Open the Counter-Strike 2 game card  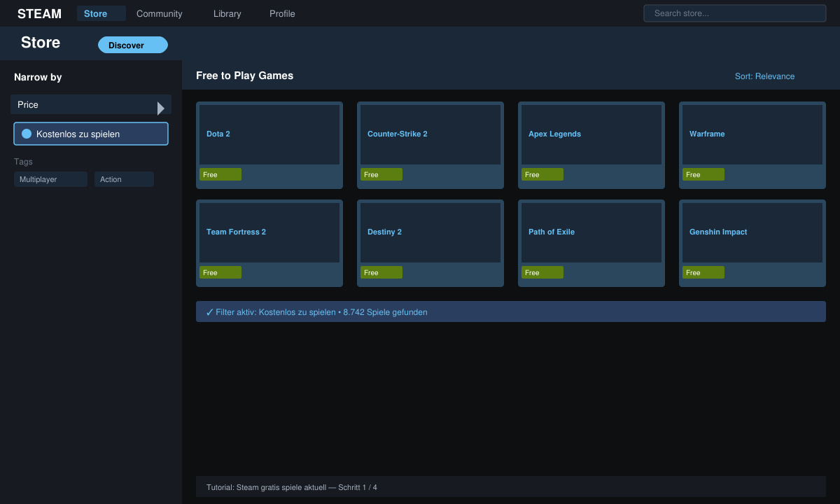430,145
